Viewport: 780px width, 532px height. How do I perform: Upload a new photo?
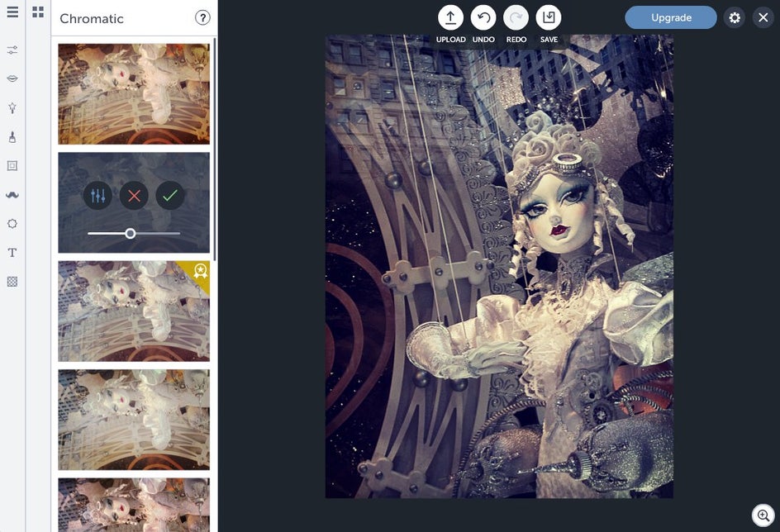click(x=450, y=18)
